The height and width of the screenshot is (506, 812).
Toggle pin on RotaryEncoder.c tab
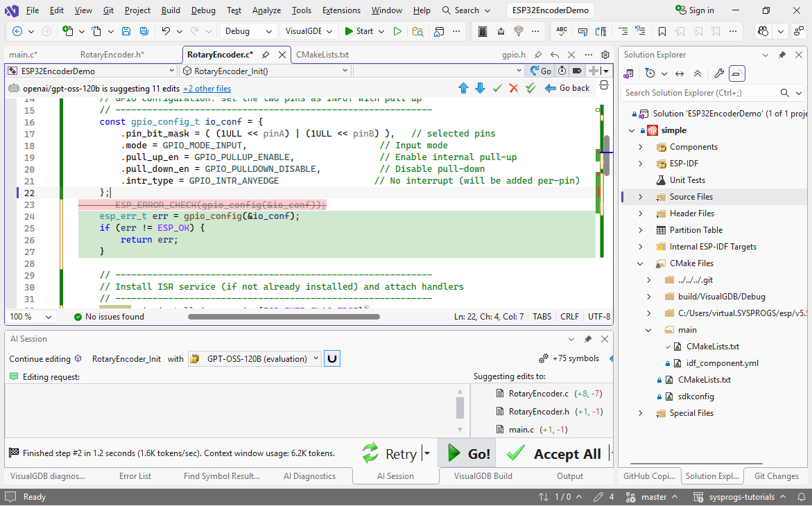(x=266, y=55)
